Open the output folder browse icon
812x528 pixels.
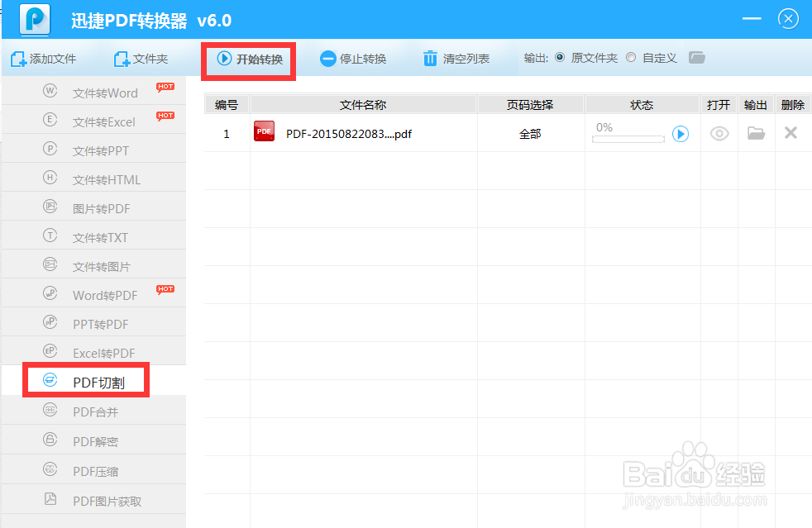click(x=697, y=58)
